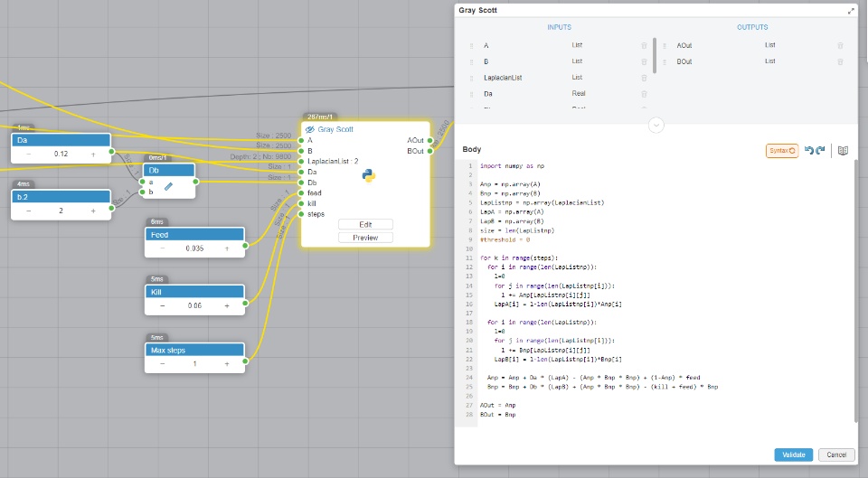The height and width of the screenshot is (478, 868).
Task: Remove the BOut output via trash icon
Action: 840,61
